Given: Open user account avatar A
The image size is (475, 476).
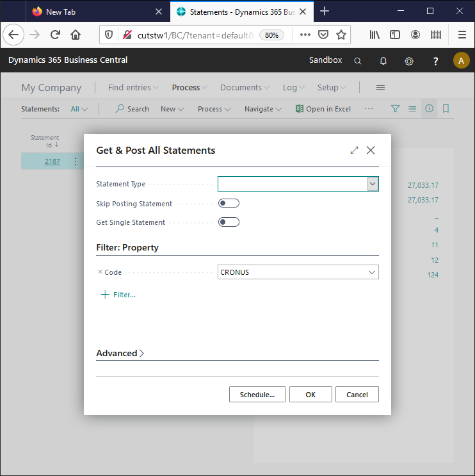Looking at the screenshot, I should [461, 60].
